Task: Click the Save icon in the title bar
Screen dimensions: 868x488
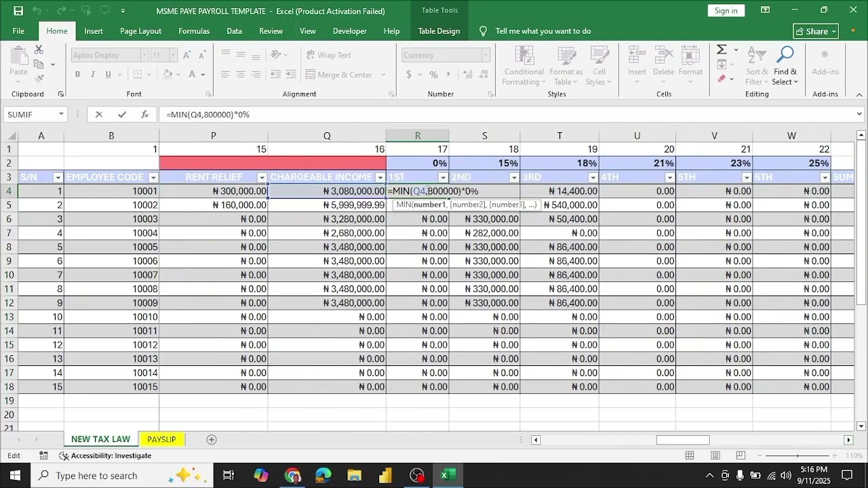Action: coord(18,11)
